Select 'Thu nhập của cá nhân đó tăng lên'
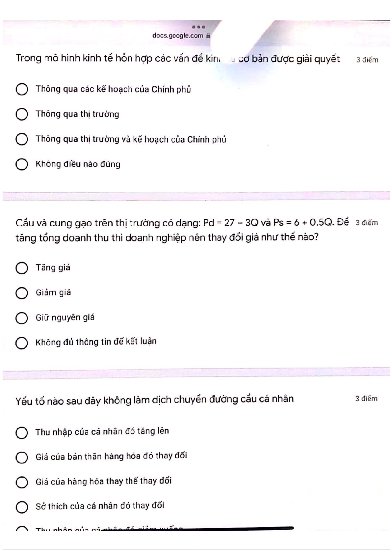392x555 pixels. 22,432
